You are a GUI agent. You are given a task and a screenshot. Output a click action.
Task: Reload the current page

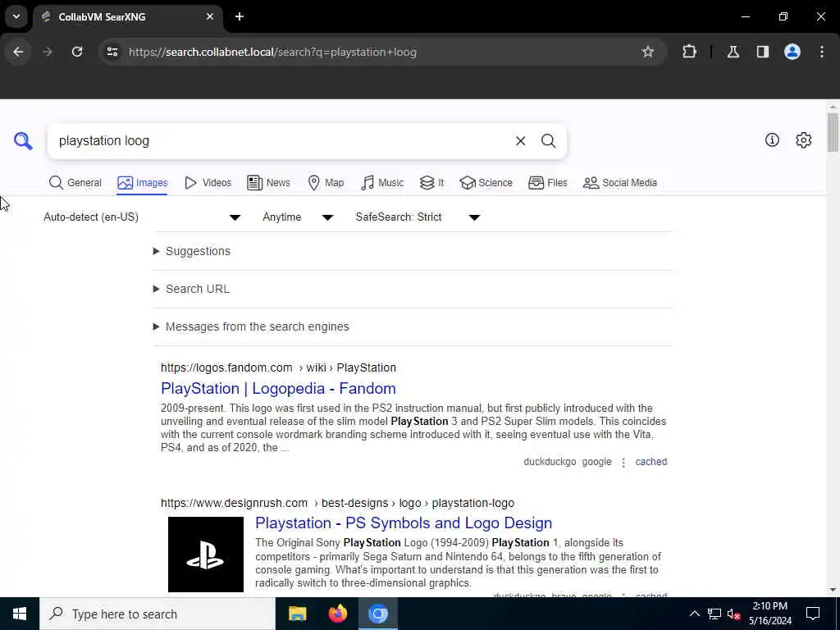tap(77, 52)
